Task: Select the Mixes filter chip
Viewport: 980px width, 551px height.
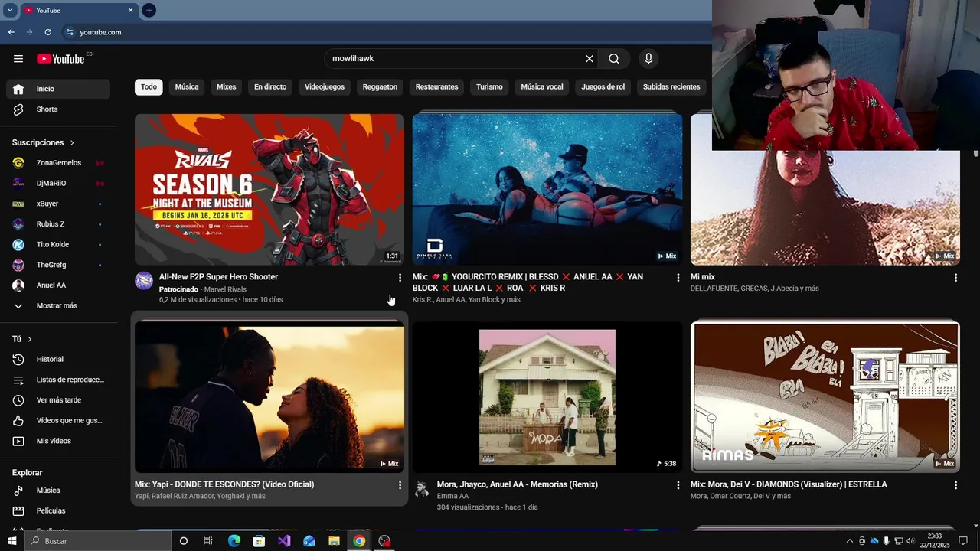Action: coord(227,86)
